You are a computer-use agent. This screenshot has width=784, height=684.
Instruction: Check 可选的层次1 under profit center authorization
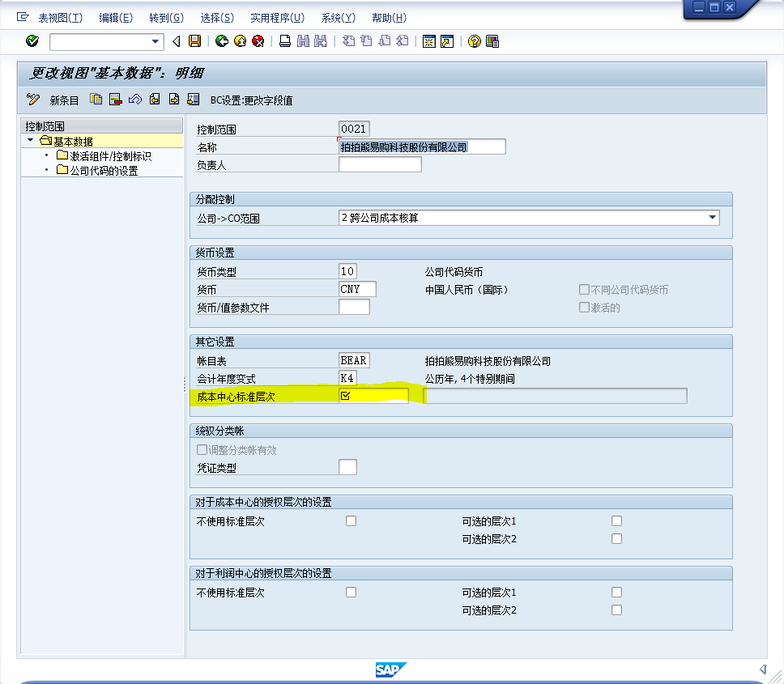click(616, 592)
